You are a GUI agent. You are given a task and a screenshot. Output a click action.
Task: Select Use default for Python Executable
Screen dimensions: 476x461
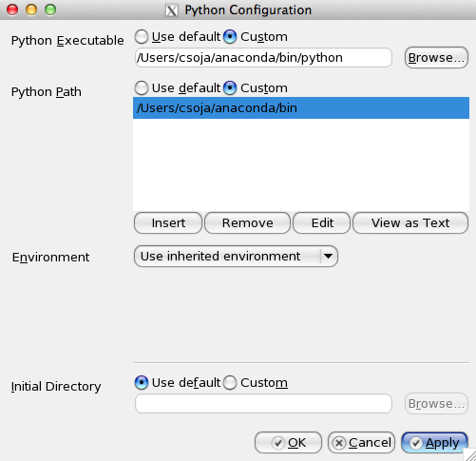(142, 37)
